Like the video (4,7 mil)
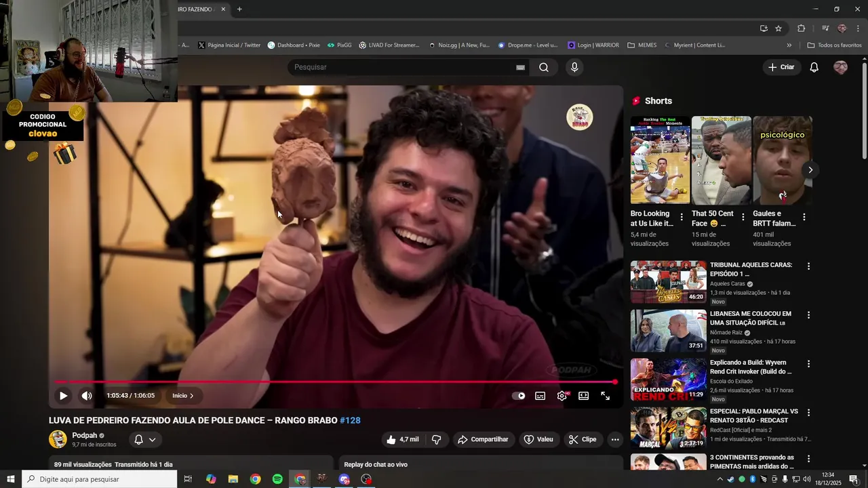Image resolution: width=868 pixels, height=488 pixels. coord(403,439)
